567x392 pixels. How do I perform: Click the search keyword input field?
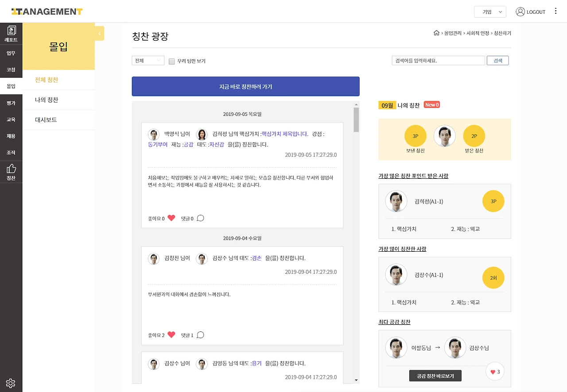click(438, 60)
